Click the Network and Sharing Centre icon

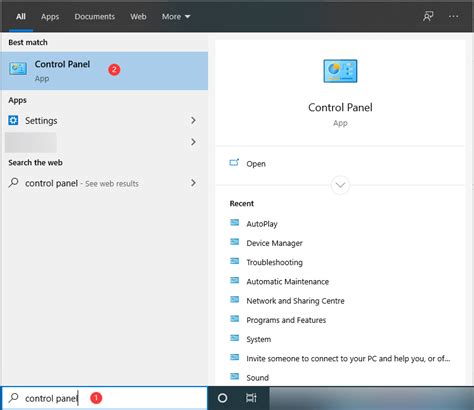[235, 300]
